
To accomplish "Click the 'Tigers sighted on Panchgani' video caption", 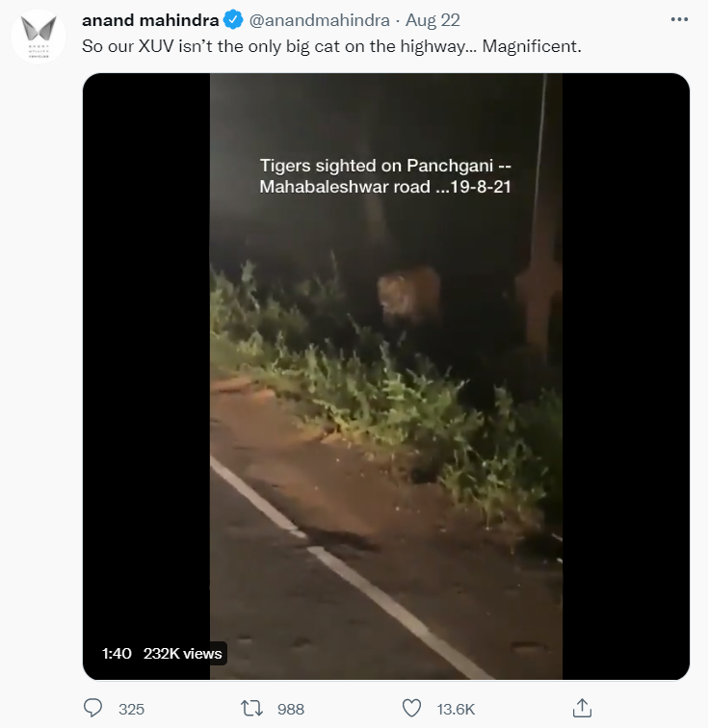I will point(384,176).
